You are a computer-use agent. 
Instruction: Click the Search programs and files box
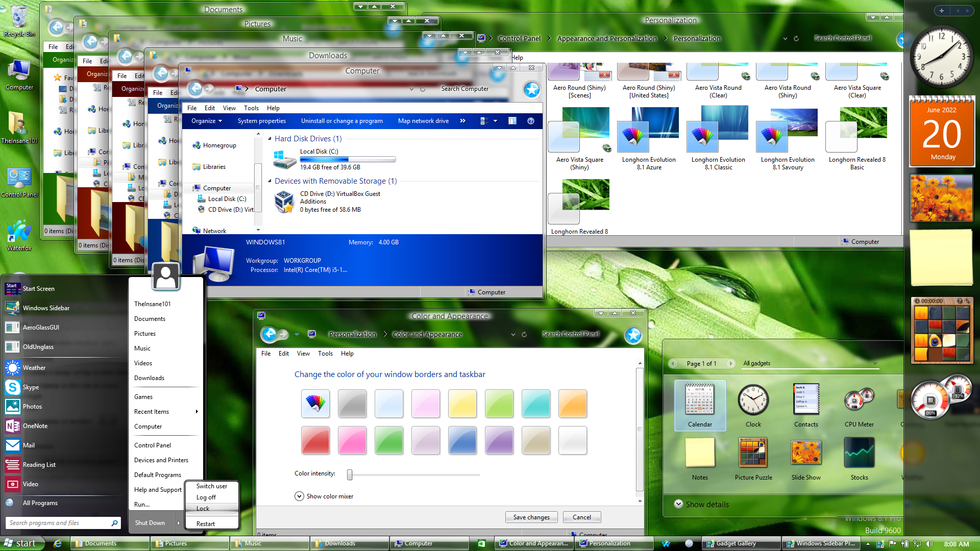click(63, 523)
